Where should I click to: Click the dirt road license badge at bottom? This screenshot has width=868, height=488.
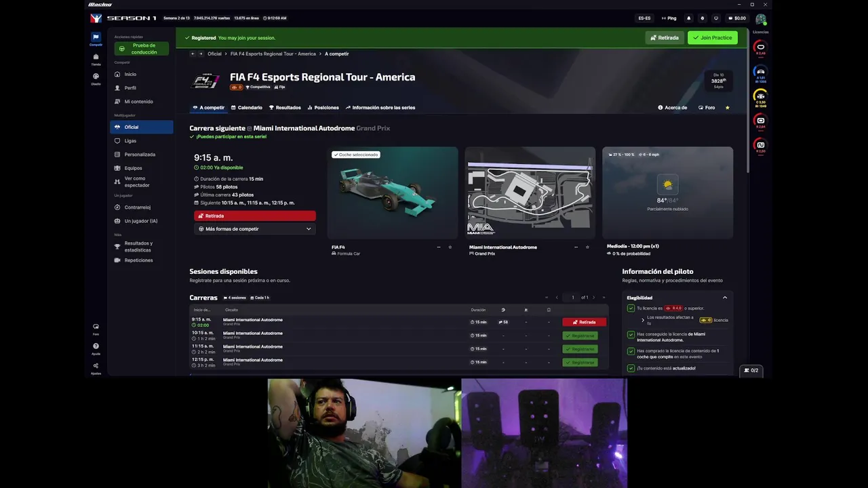coord(761,145)
